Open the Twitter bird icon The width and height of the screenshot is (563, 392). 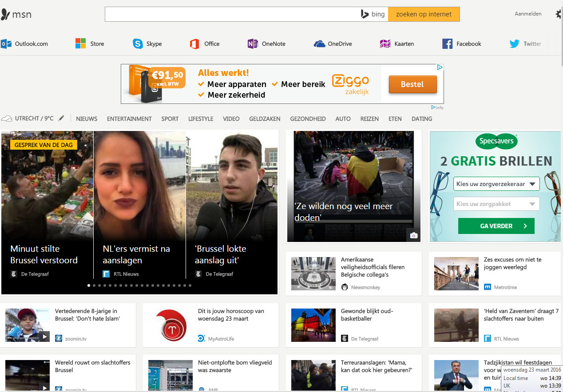pyautogui.click(x=514, y=44)
